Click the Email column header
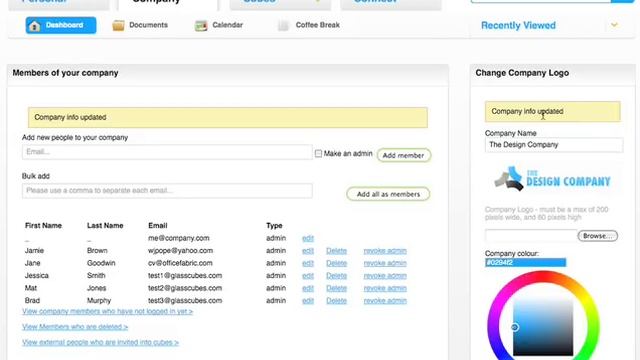 coord(158,226)
